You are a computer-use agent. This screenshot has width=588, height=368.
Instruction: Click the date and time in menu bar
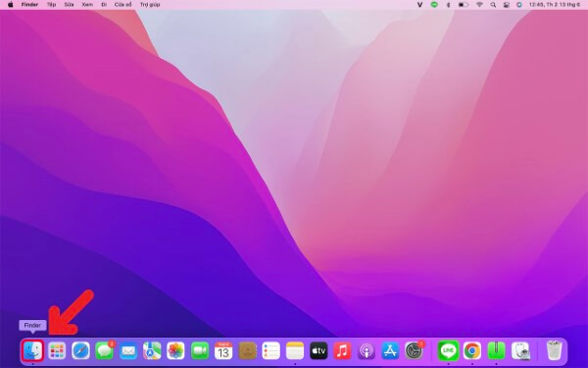coord(555,5)
